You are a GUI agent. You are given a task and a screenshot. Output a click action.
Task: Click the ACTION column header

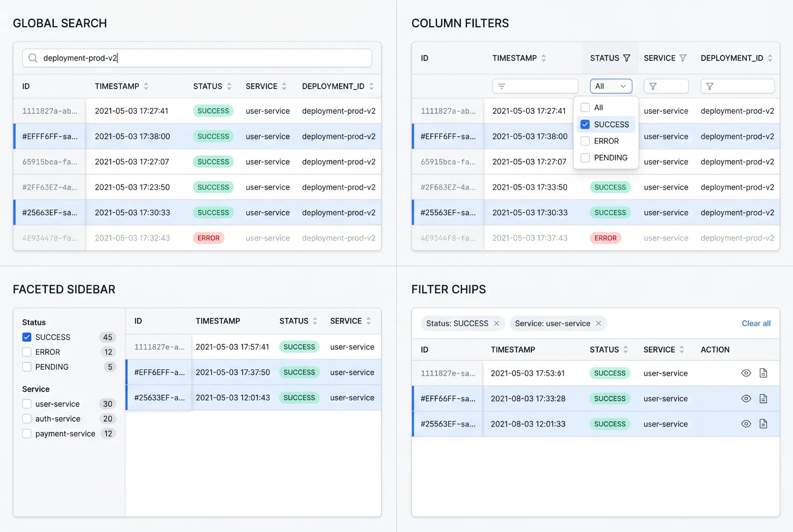pyautogui.click(x=715, y=349)
